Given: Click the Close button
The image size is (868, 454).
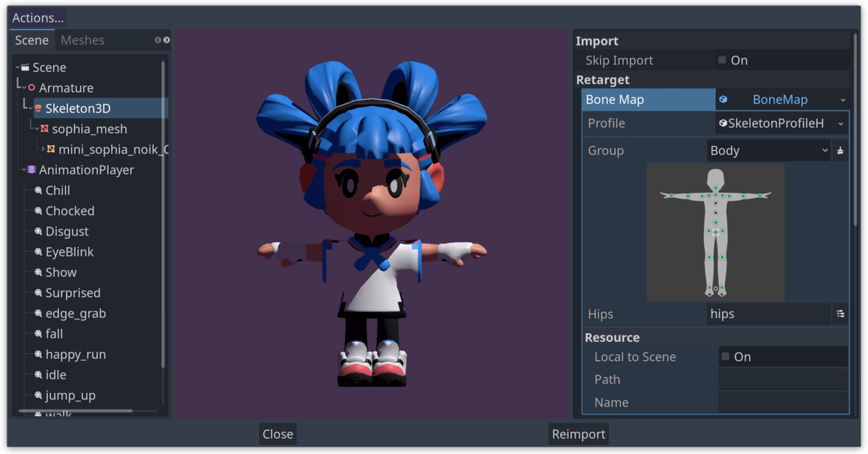Looking at the screenshot, I should coord(277,434).
